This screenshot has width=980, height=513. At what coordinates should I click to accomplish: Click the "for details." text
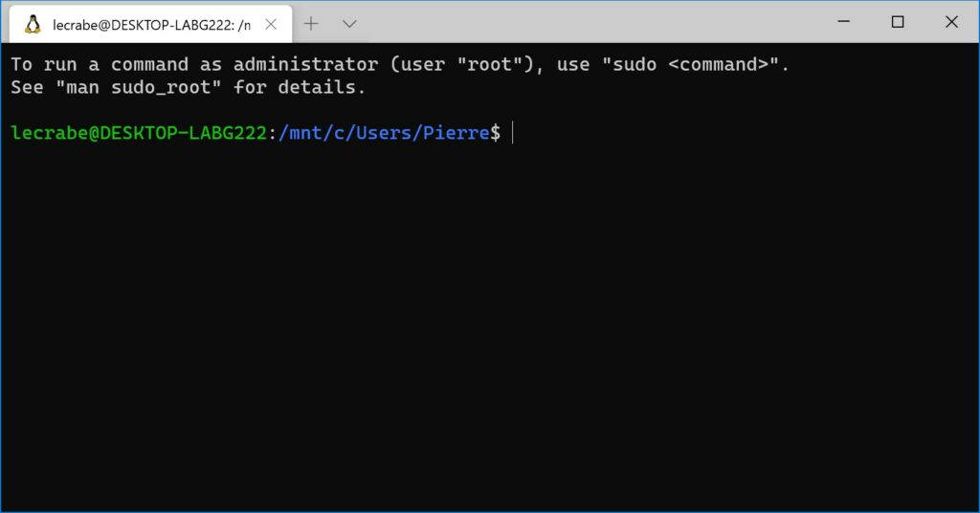click(300, 87)
